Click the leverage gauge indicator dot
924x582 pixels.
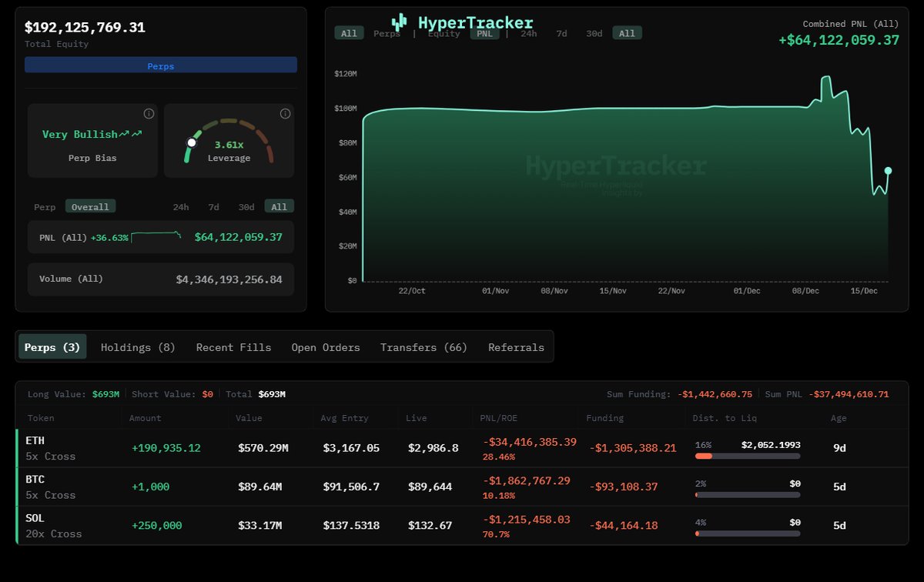click(x=192, y=142)
